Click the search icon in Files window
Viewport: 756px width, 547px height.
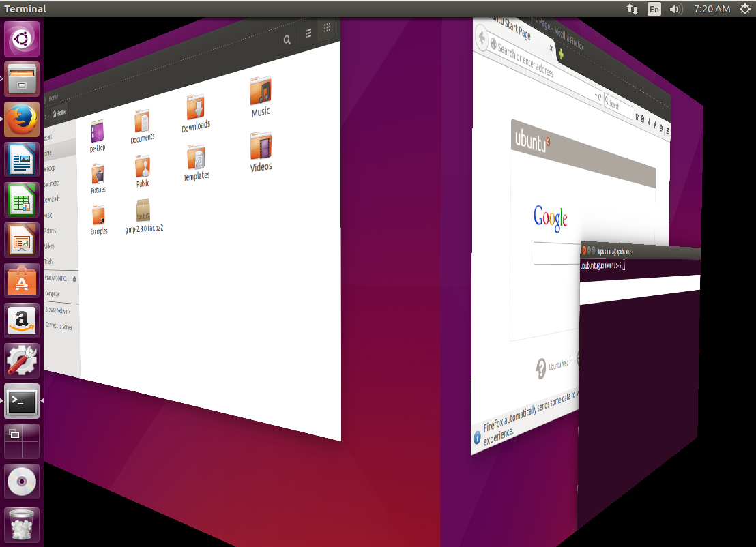click(x=287, y=40)
